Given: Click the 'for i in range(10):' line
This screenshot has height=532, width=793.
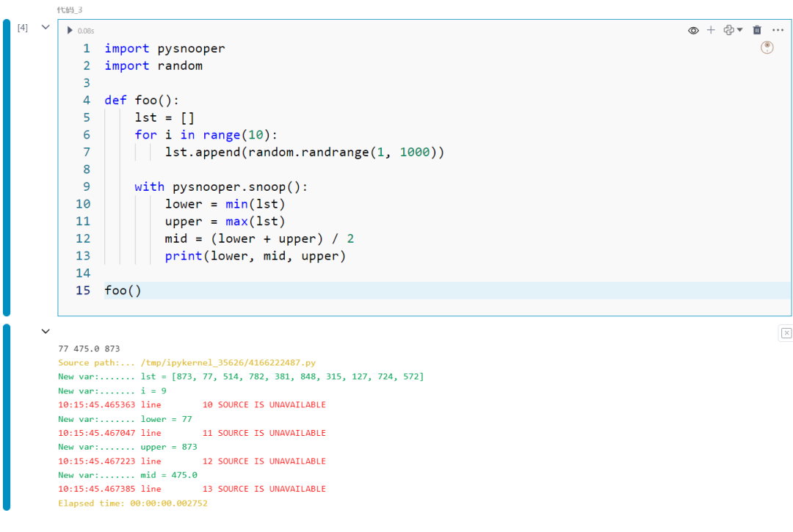Looking at the screenshot, I should point(206,135).
